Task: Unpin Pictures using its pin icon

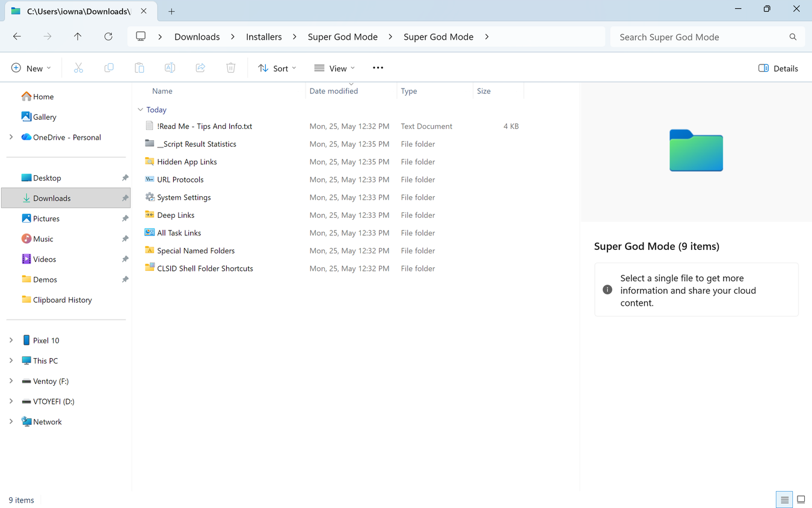Action: tap(125, 218)
